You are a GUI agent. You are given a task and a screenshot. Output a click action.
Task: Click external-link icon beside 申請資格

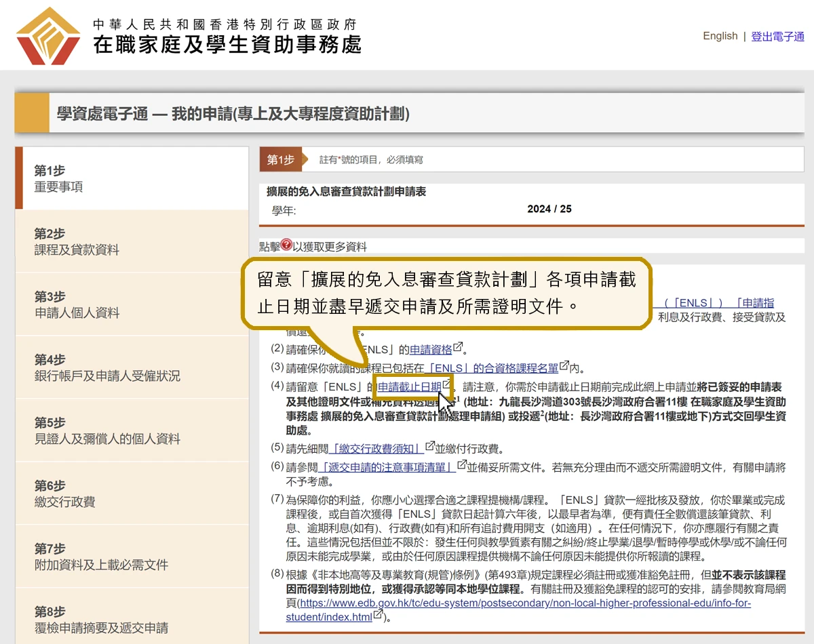[459, 348]
